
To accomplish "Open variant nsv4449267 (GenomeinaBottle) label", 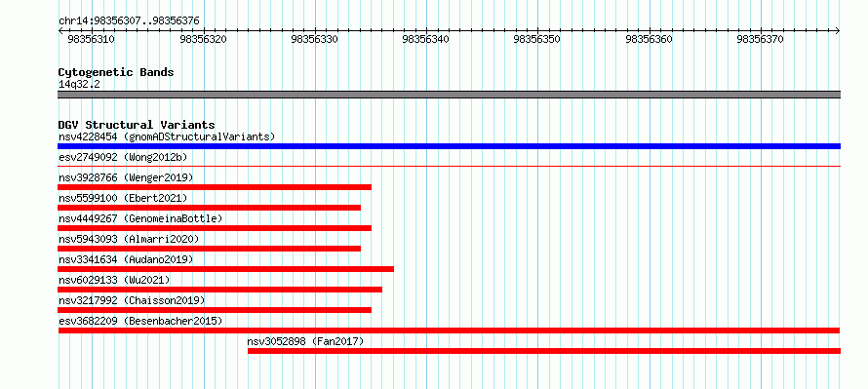I will [140, 218].
